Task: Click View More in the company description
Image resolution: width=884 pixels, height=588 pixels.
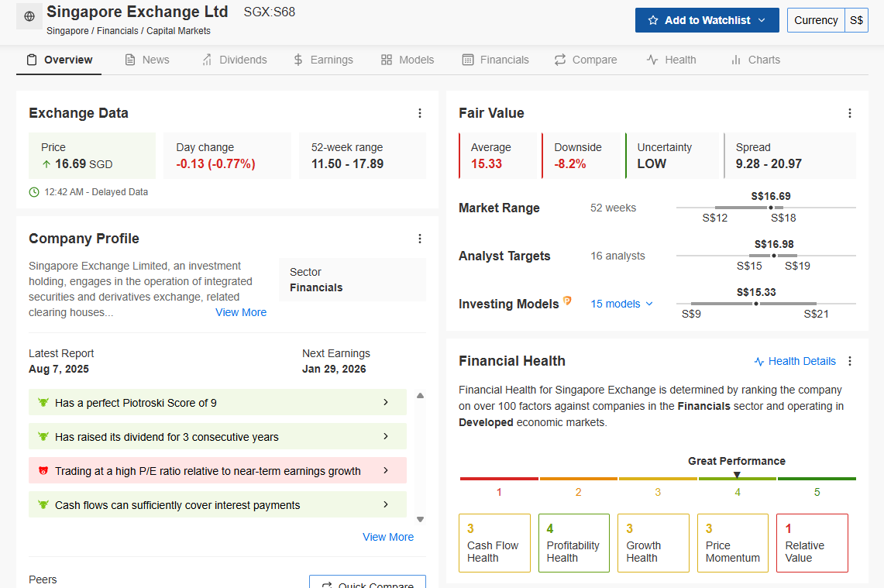Action: coord(241,312)
